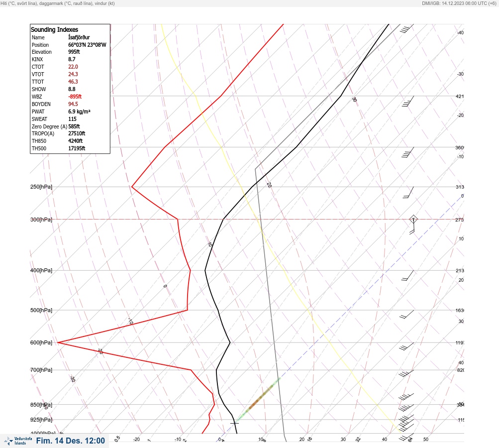Click the wind barb at 600 hPa level
Image resolution: width=499 pixels, height=448 pixels.
click(406, 346)
